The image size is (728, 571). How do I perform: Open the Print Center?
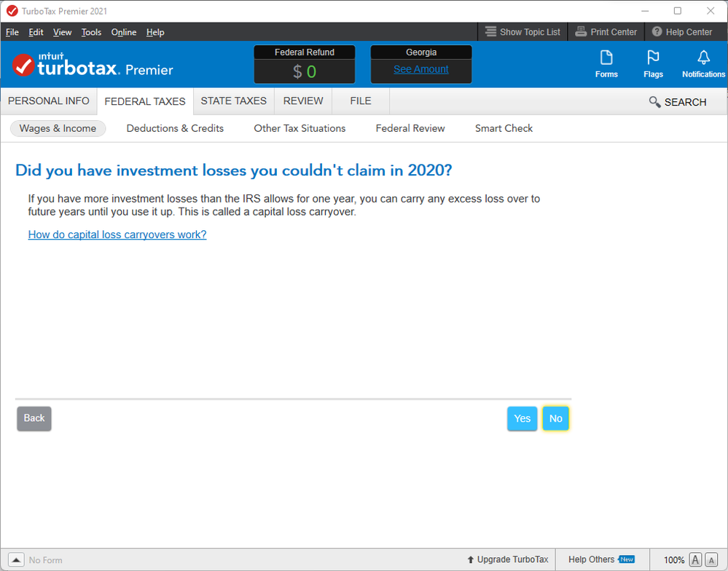(606, 32)
